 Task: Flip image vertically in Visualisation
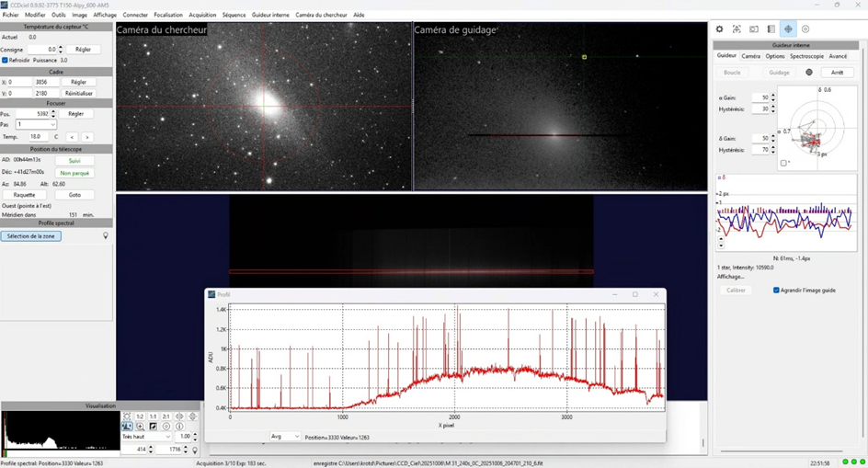pyautogui.click(x=193, y=417)
